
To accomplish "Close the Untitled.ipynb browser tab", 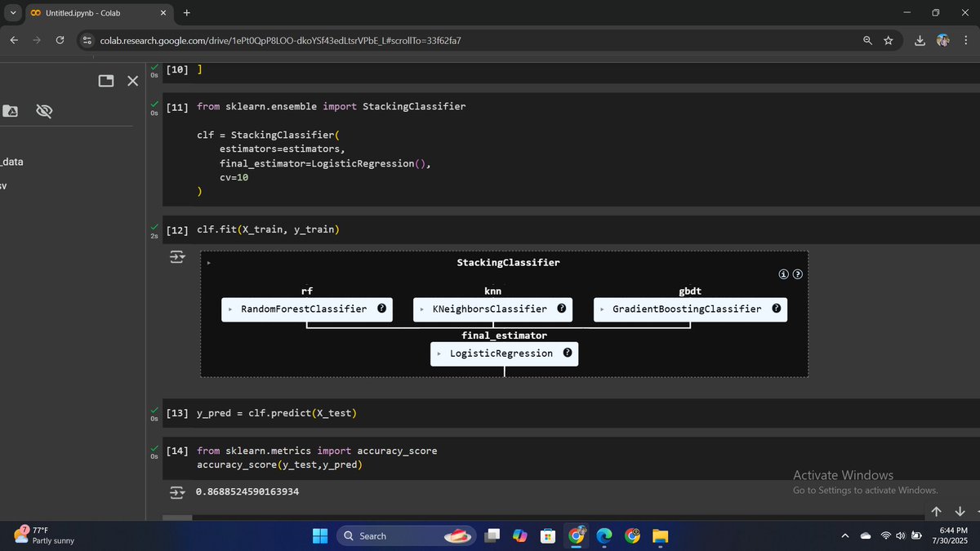I will (x=163, y=13).
